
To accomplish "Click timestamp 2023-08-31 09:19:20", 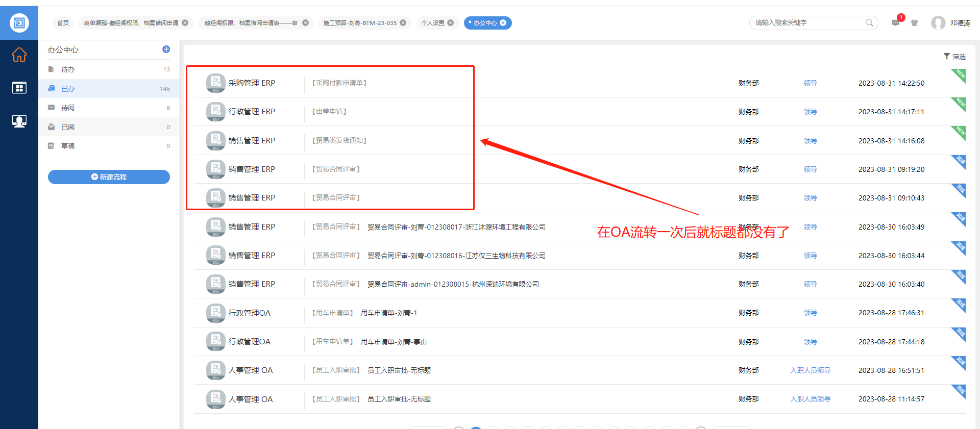I will [x=891, y=169].
